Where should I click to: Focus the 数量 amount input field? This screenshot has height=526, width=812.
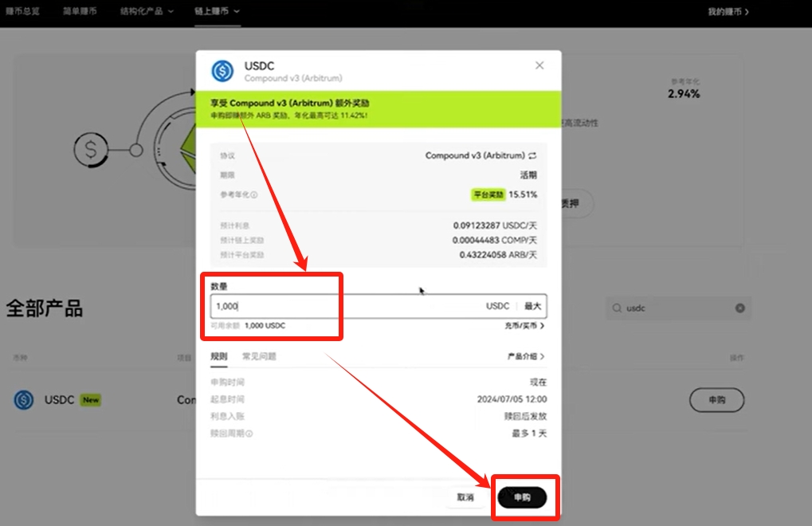(379, 306)
